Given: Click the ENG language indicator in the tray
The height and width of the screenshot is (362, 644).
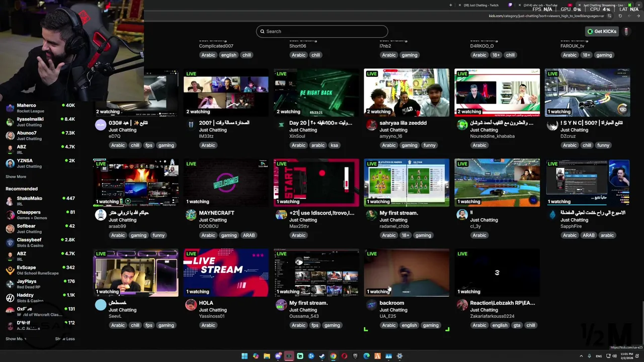Looking at the screenshot, I should coord(599,356).
